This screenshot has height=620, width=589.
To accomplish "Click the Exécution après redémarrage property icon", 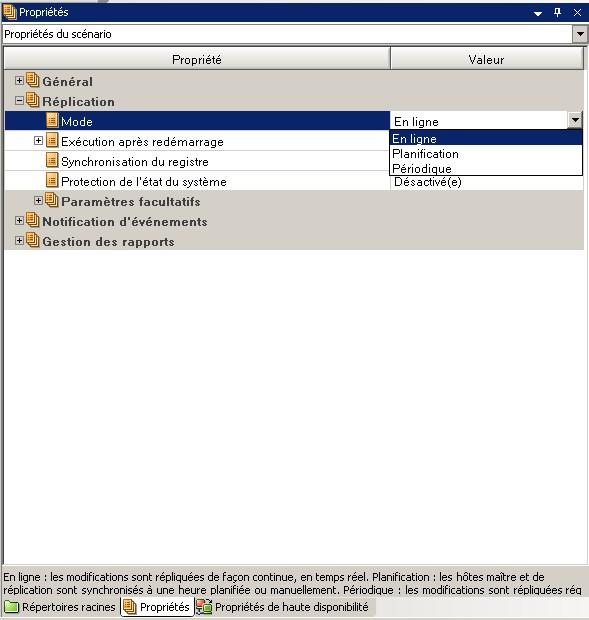I will pos(52,140).
